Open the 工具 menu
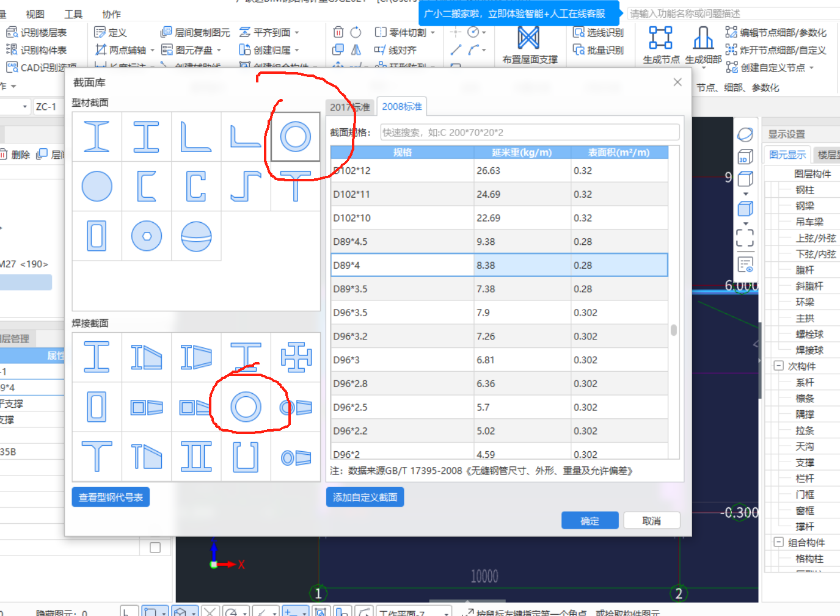840x616 pixels. point(73,14)
